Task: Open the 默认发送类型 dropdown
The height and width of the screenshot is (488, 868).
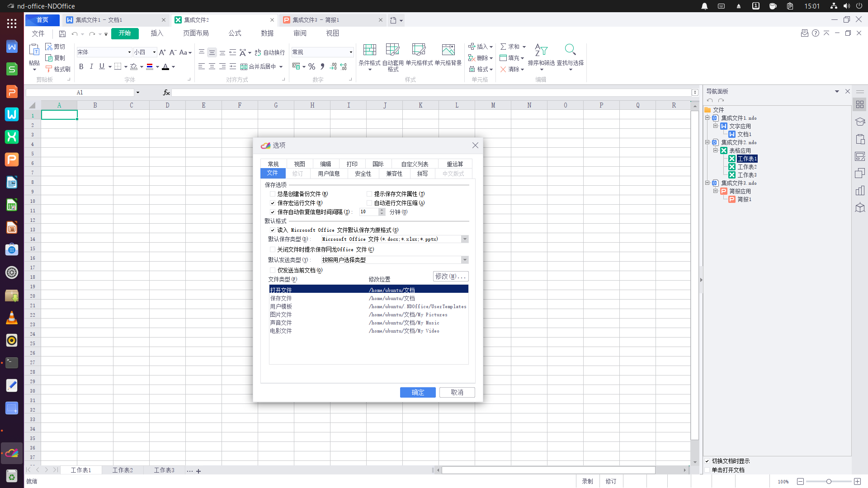Action: (465, 260)
